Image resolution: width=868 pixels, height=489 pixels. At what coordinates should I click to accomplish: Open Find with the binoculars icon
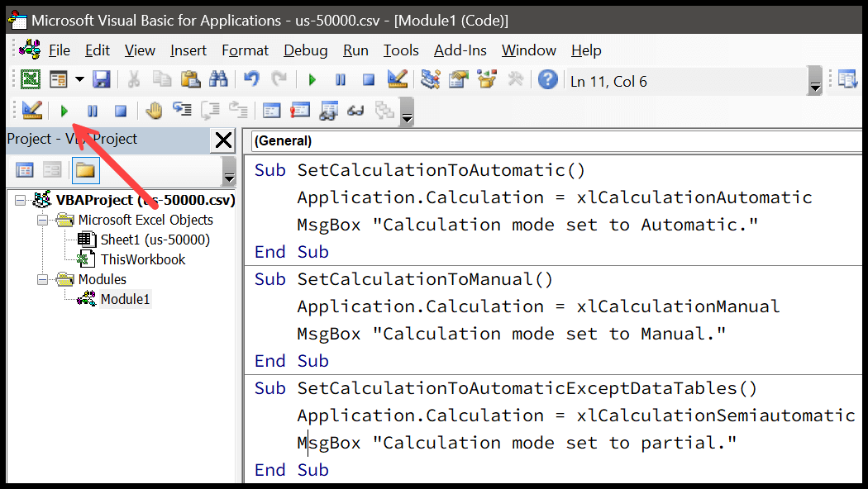click(219, 79)
